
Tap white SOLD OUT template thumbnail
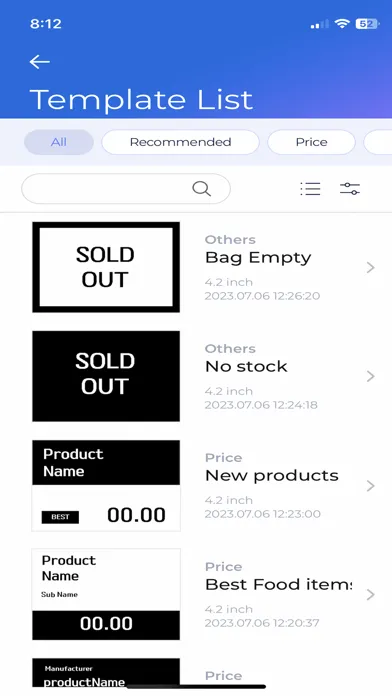coord(106,267)
